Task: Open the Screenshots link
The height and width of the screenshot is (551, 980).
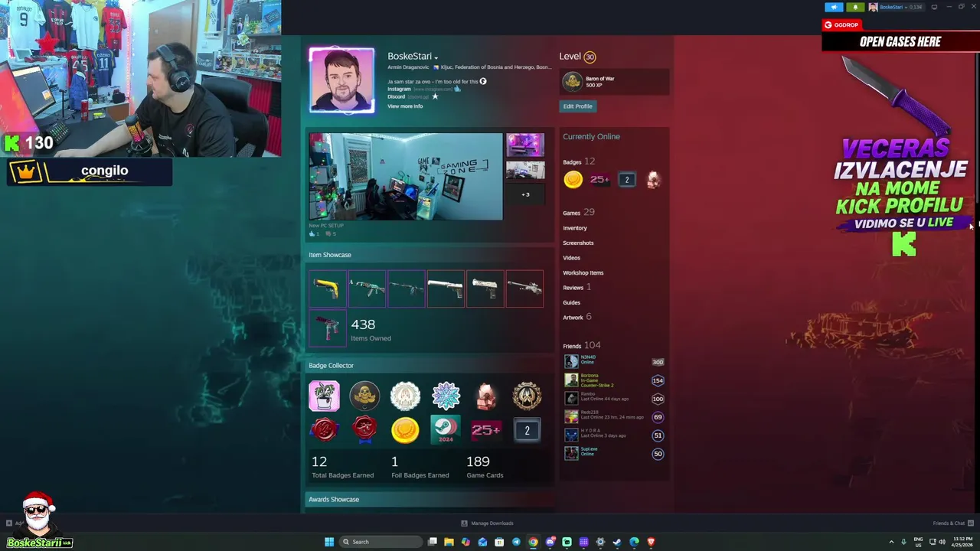Action: (x=578, y=243)
